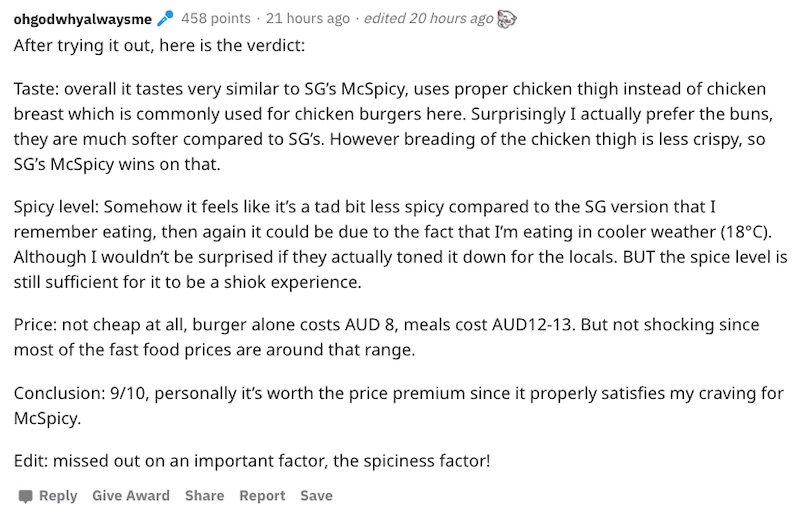Click the 'edited 20 hours ago' label

[429, 18]
